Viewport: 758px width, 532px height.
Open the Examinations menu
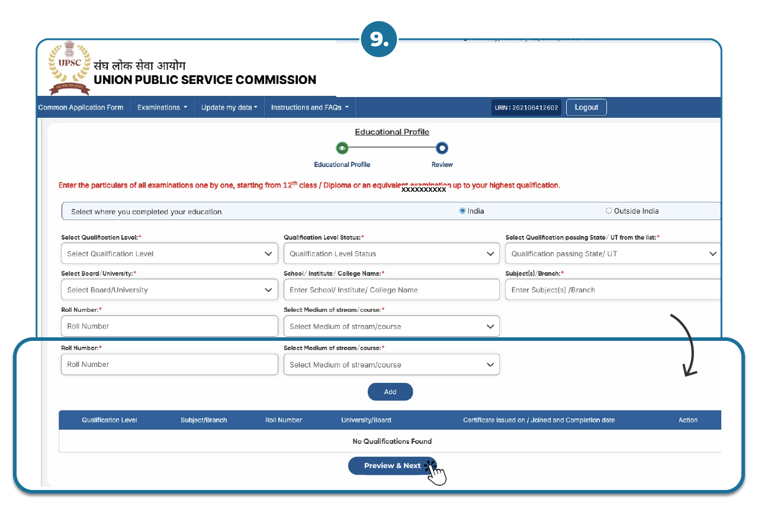pyautogui.click(x=162, y=107)
